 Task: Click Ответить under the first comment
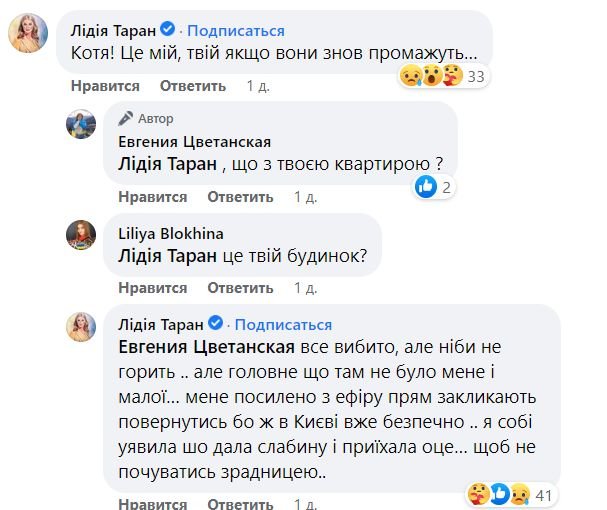(192, 85)
